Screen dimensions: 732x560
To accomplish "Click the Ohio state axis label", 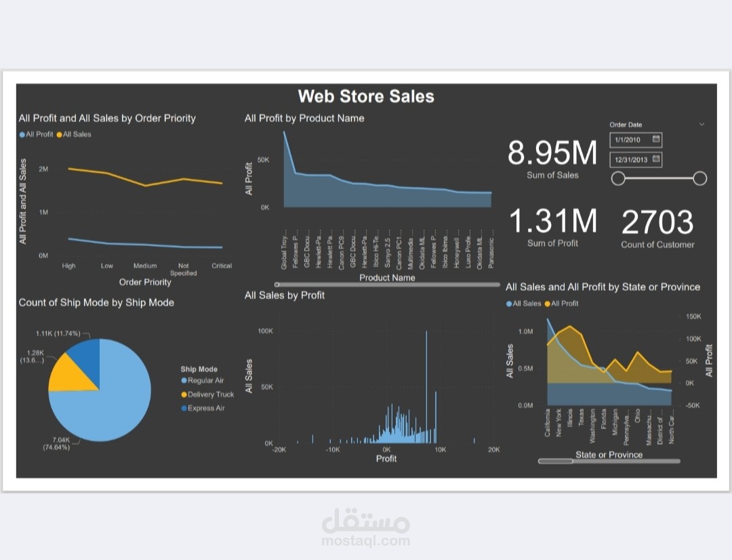I will 638,416.
